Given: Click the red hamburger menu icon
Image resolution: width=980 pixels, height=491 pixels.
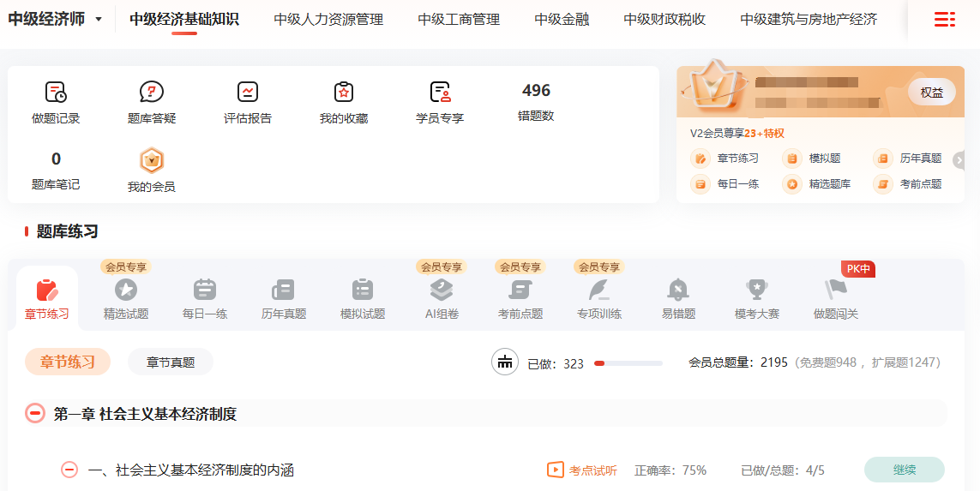Looking at the screenshot, I should click(x=944, y=20).
